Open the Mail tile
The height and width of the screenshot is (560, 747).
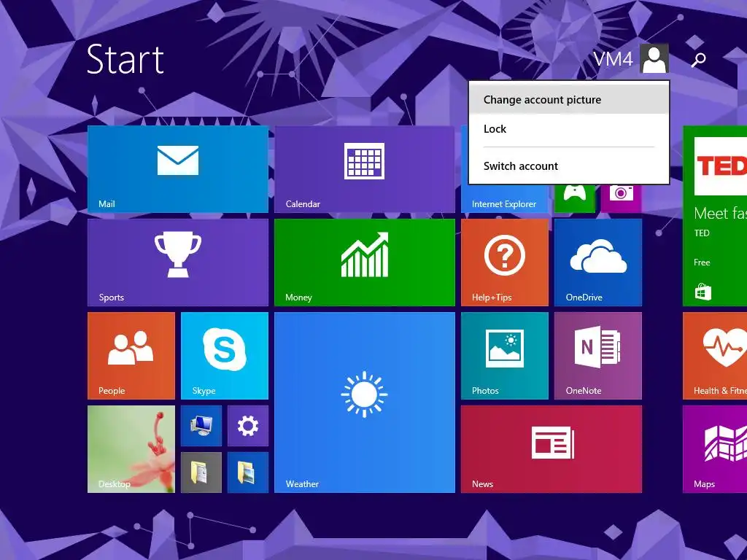pos(178,169)
